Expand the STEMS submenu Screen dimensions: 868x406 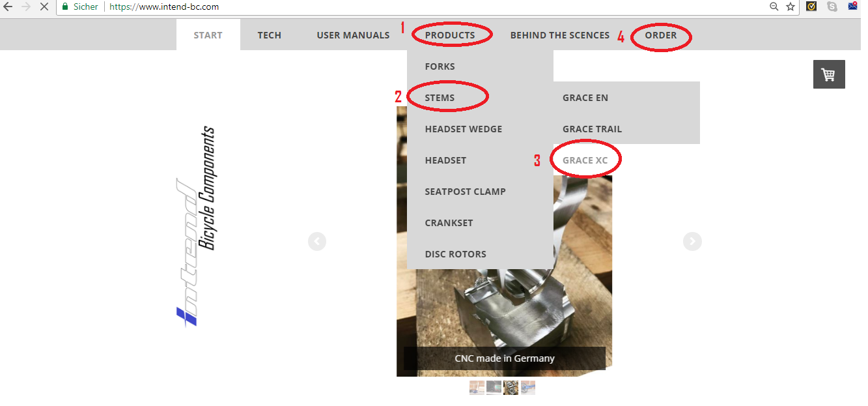click(x=440, y=98)
